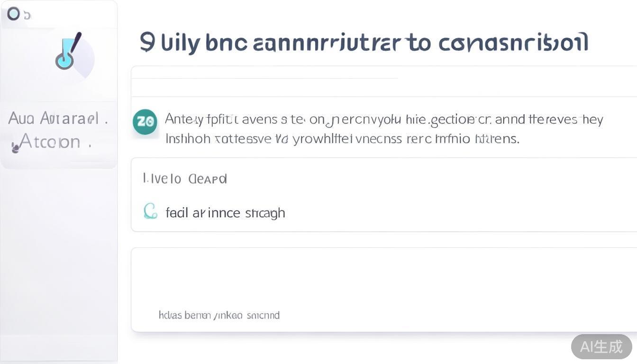This screenshot has height=364, width=637.
Task: Open the fadl ar innce srcagh entry
Action: 225,213
